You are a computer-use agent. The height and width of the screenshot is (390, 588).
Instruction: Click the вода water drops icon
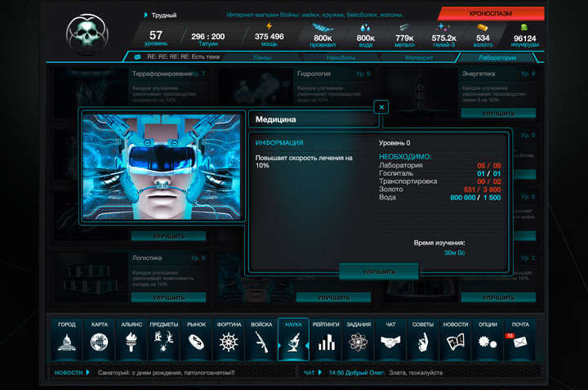(365, 28)
